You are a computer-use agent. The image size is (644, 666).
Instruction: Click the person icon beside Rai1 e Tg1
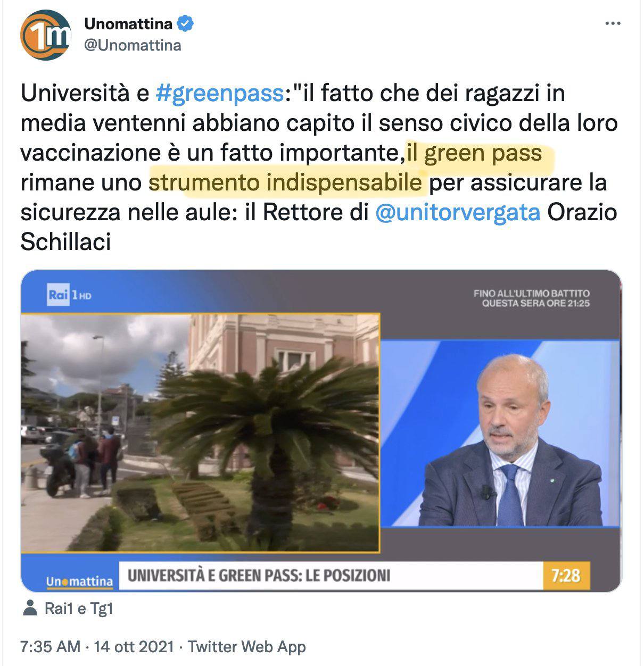[31, 608]
